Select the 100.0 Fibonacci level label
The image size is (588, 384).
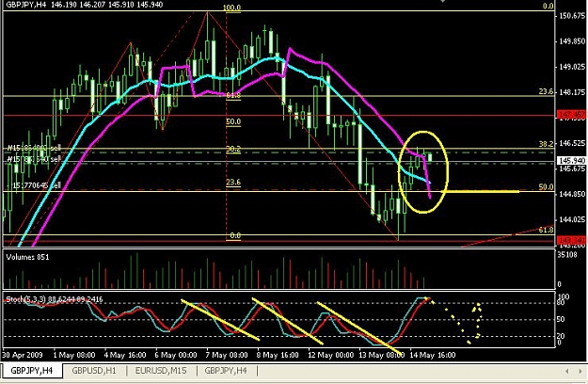231,8
